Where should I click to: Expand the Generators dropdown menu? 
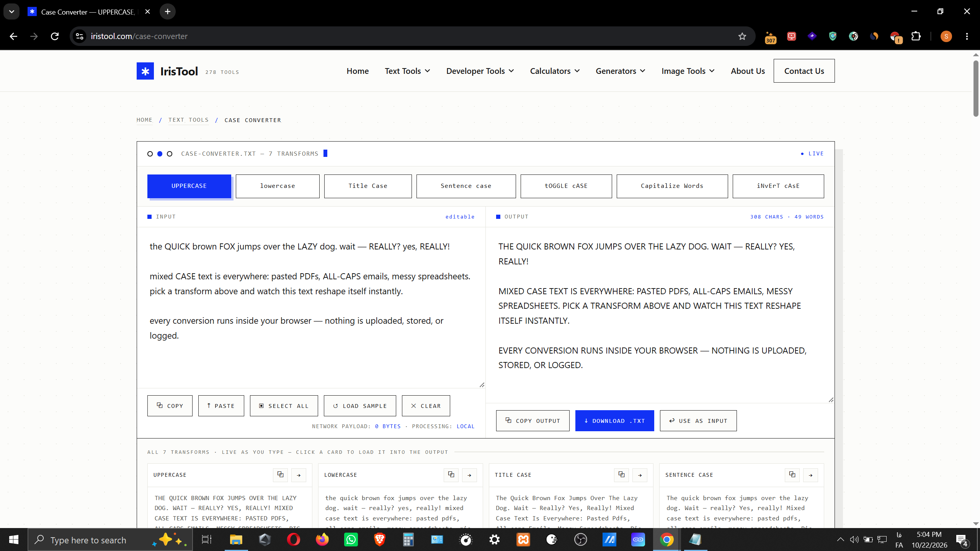(x=621, y=71)
